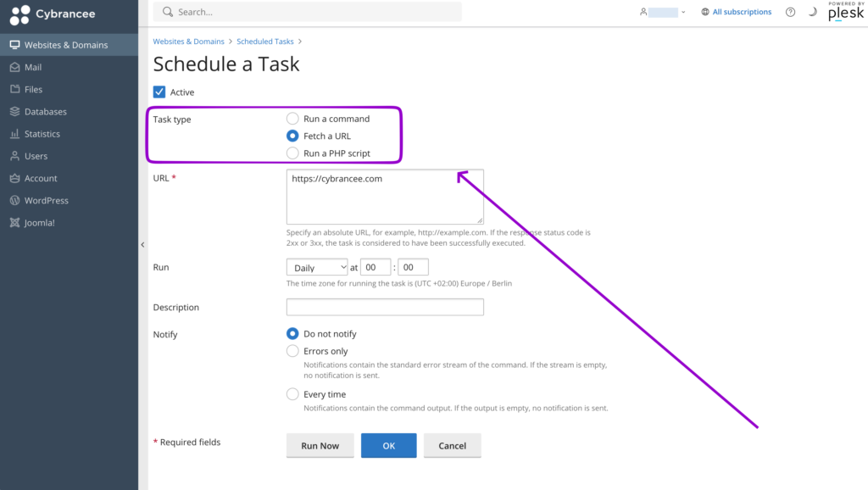The width and height of the screenshot is (868, 490).
Task: Click the blue OK button
Action: coord(388,445)
